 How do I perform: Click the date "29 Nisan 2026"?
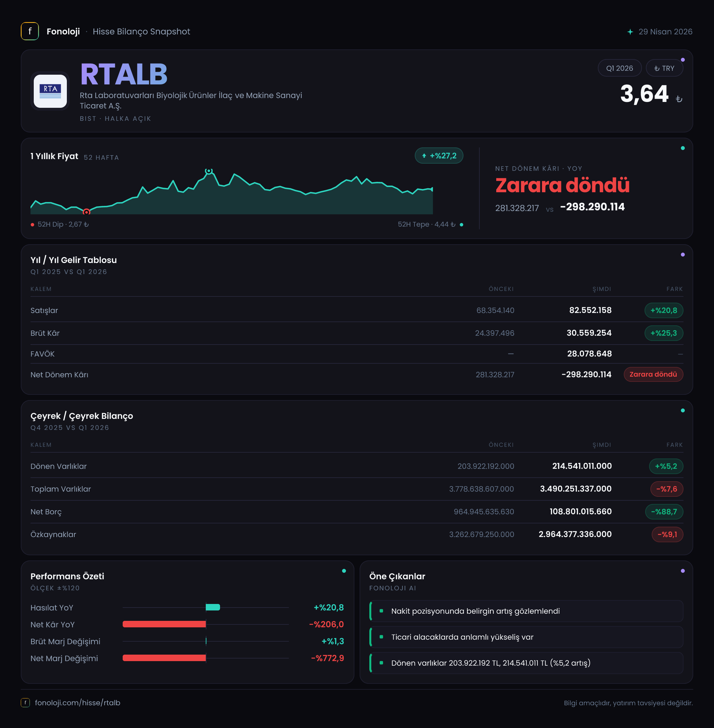click(x=665, y=32)
